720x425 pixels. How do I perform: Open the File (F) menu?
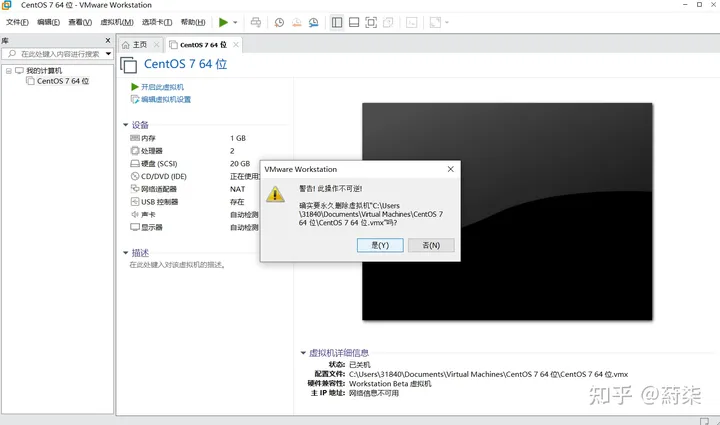coord(17,22)
